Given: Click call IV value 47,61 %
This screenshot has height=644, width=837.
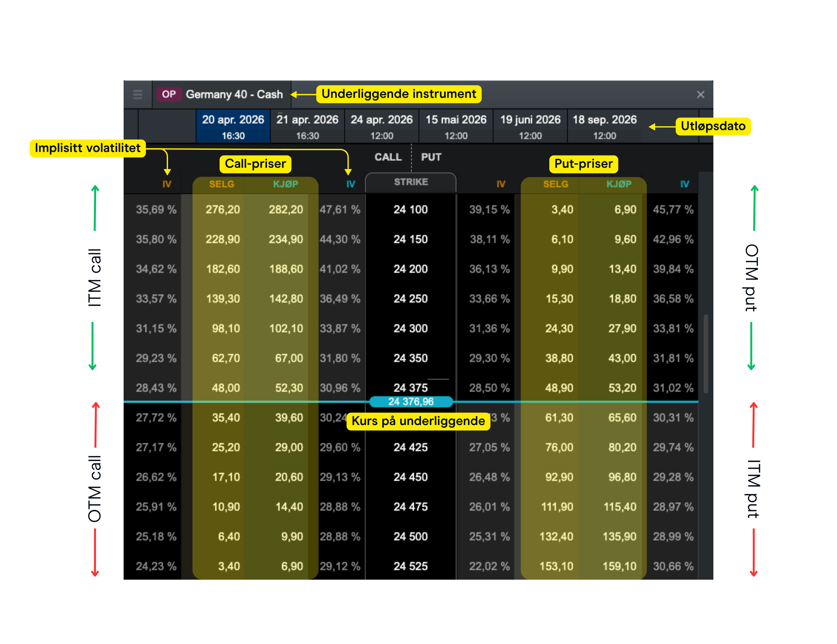Looking at the screenshot, I should point(340,209).
